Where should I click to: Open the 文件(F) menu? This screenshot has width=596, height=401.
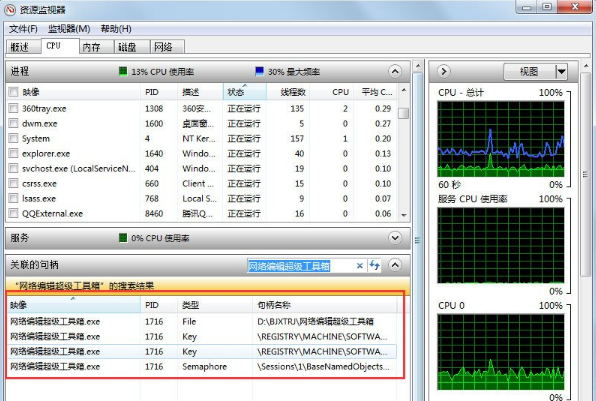pos(23,29)
